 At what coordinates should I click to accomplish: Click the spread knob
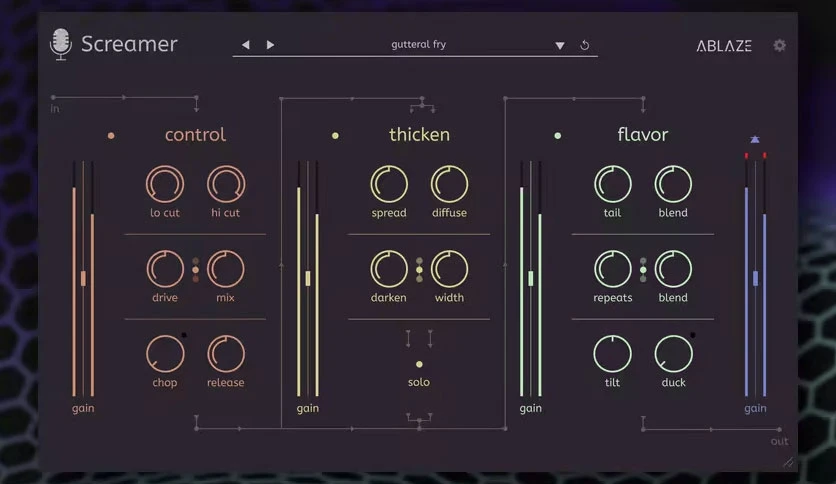click(x=389, y=184)
